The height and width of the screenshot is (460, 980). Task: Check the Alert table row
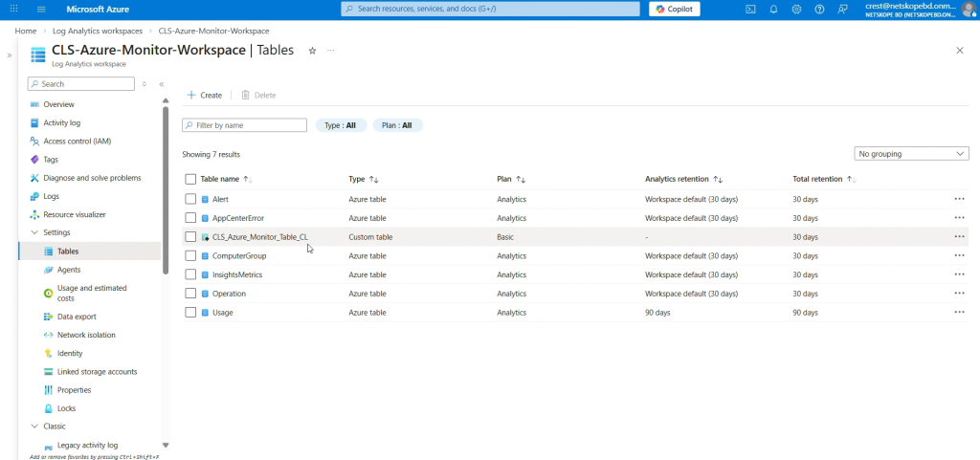tap(190, 199)
